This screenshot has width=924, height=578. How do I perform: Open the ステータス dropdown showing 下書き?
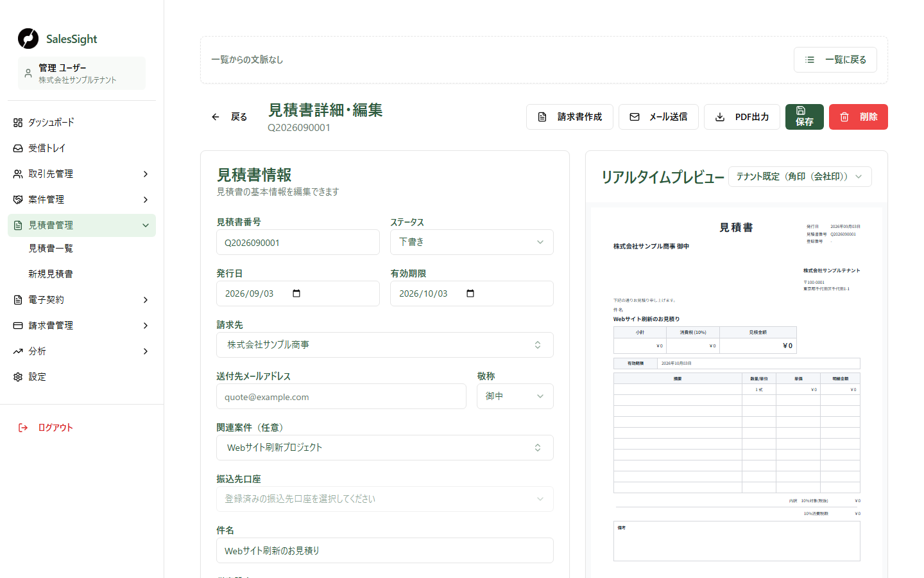pyautogui.click(x=472, y=242)
